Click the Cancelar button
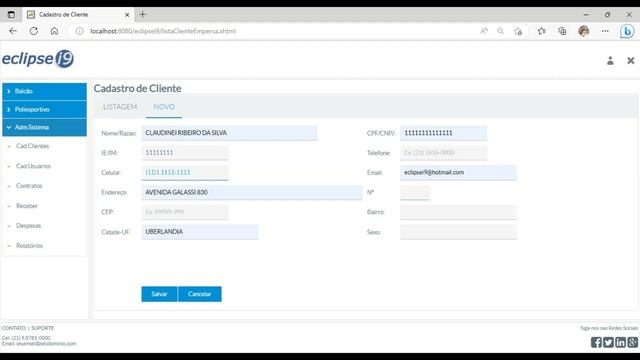640x360 pixels. (200, 294)
